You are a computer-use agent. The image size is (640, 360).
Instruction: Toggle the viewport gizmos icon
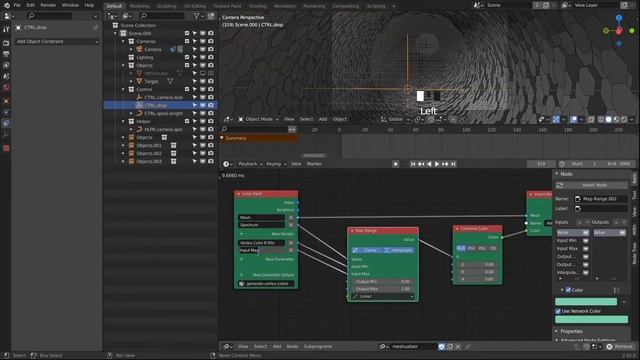[556, 120]
